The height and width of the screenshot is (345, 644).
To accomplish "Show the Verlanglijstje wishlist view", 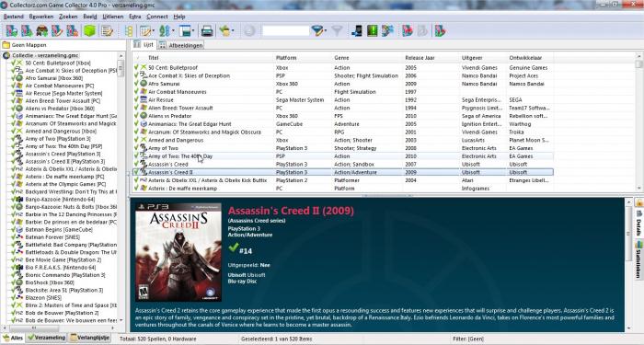I will (90, 338).
